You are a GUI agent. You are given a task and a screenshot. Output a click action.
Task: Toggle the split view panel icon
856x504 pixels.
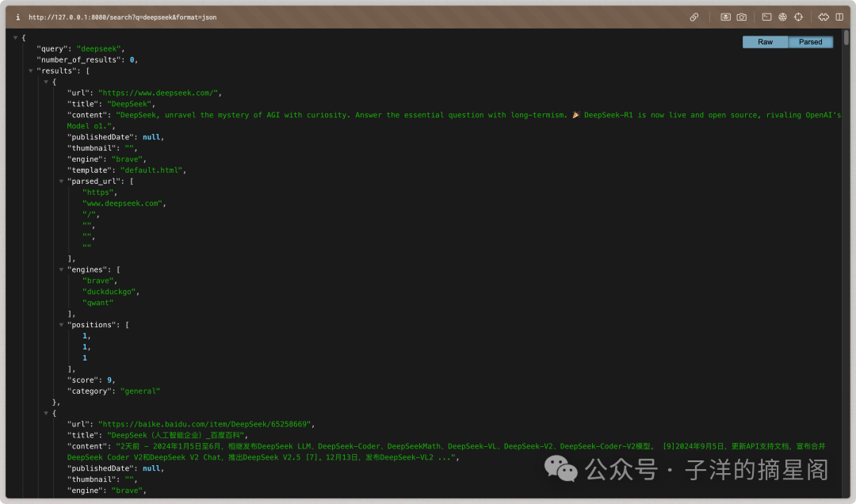[x=839, y=17]
